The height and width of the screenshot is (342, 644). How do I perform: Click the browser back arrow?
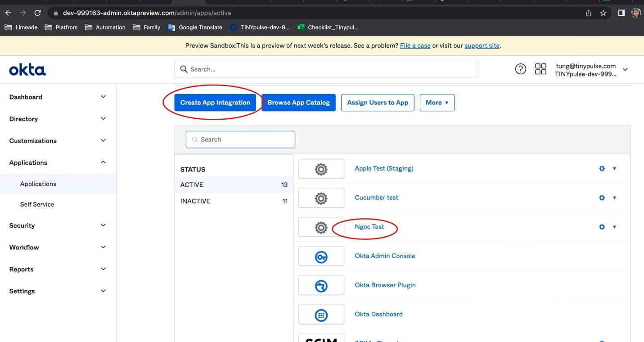coord(8,13)
